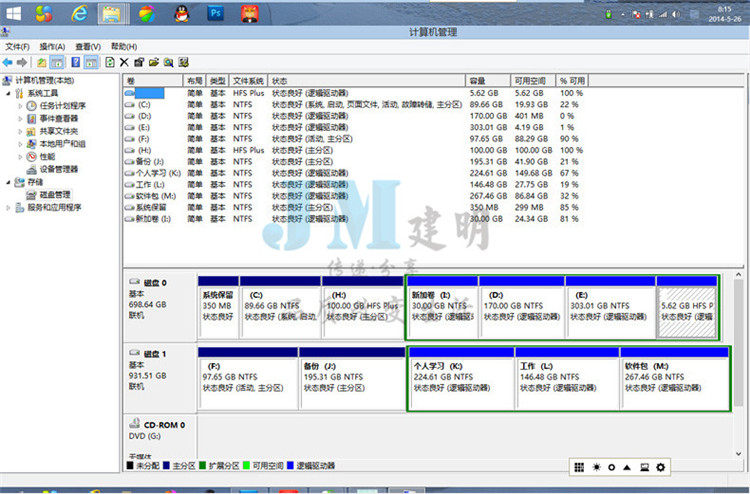The image size is (750, 494).
Task: Open properties from the toolbar icon
Action: 139,62
